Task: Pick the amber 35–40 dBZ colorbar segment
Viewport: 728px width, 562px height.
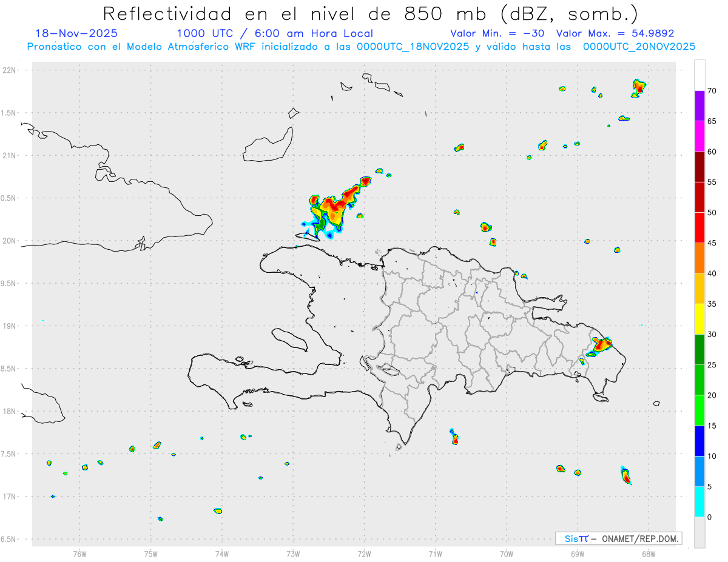Action: pos(699,289)
